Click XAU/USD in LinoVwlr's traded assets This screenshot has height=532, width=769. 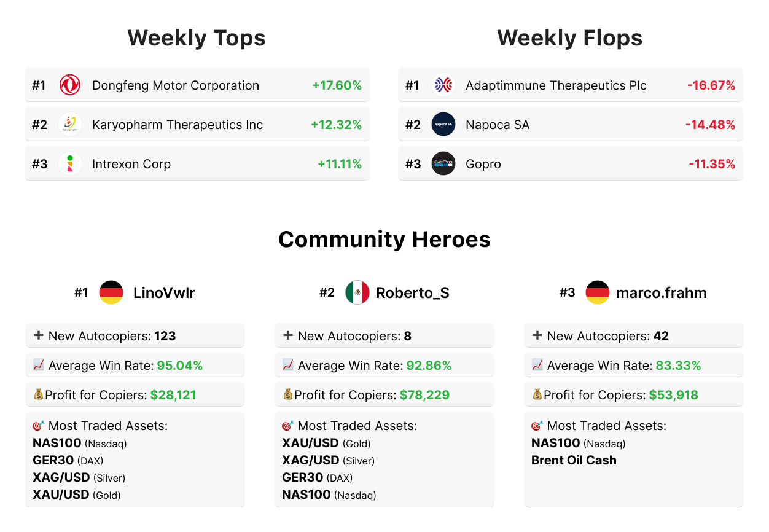pos(61,495)
